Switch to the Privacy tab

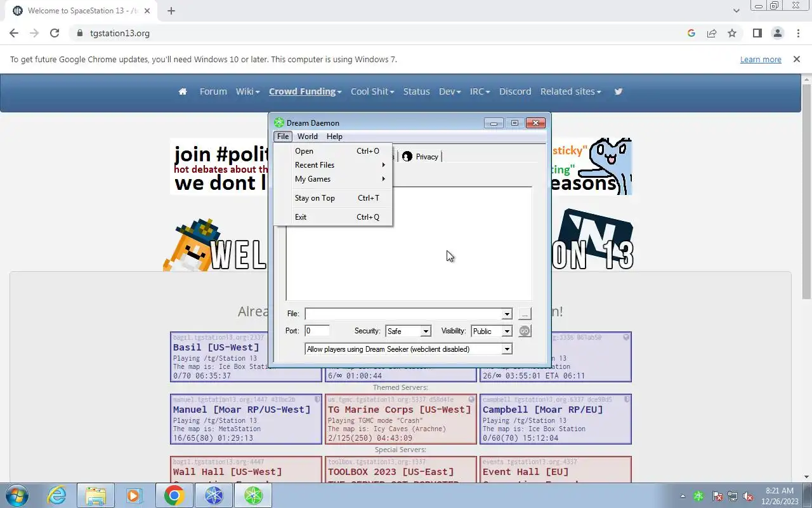[x=421, y=157]
